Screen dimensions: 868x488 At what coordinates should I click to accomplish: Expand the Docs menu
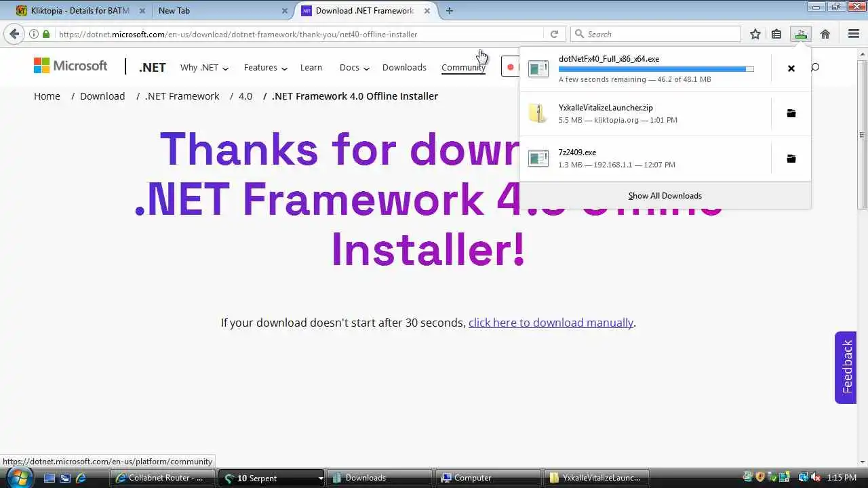click(x=355, y=67)
